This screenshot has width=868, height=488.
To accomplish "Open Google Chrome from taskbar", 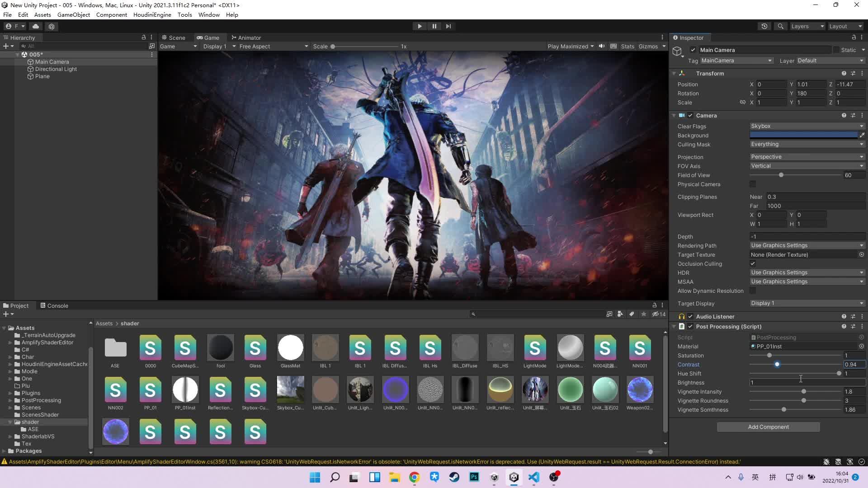I will point(414,477).
